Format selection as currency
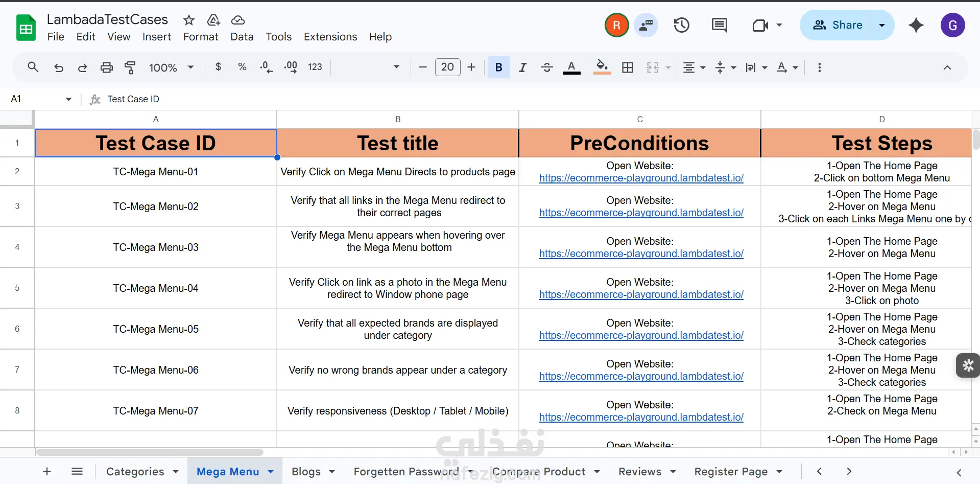Screen dimensions: 980x484 click(219, 67)
